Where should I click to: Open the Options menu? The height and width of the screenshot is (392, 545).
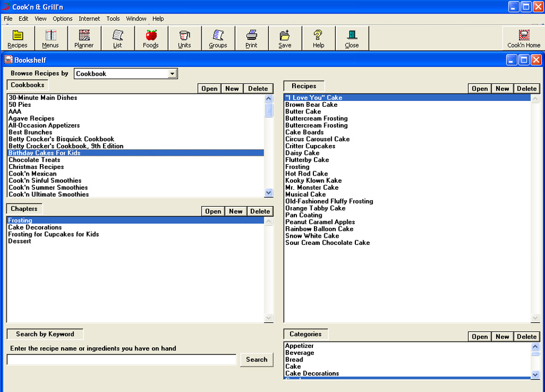tap(63, 19)
